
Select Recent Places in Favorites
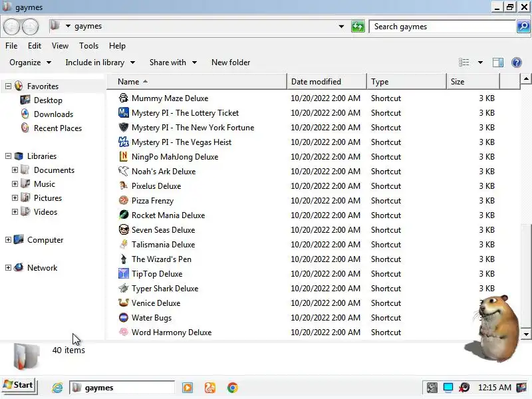pos(58,128)
